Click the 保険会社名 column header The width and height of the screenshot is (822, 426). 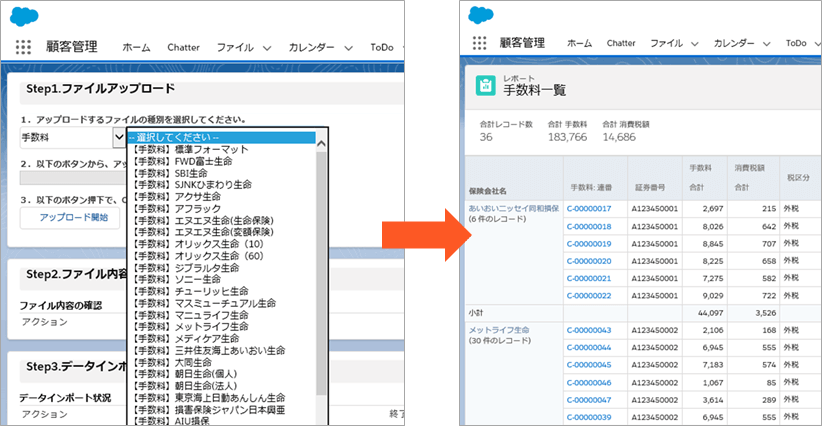click(x=488, y=191)
